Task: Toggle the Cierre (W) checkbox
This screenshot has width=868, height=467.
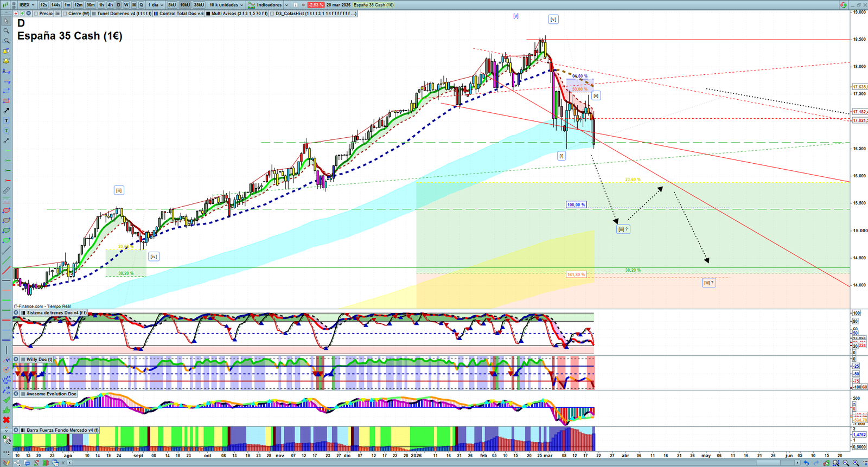Action: tap(65, 14)
